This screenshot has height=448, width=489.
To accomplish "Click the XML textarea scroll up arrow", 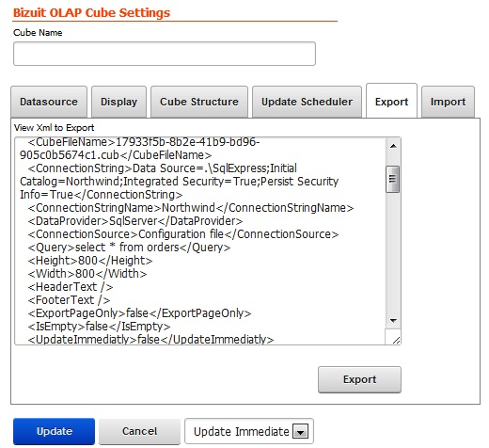I will 393,146.
